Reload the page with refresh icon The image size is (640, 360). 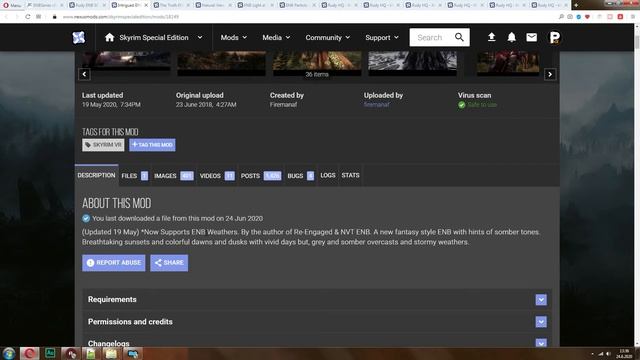[28, 17]
